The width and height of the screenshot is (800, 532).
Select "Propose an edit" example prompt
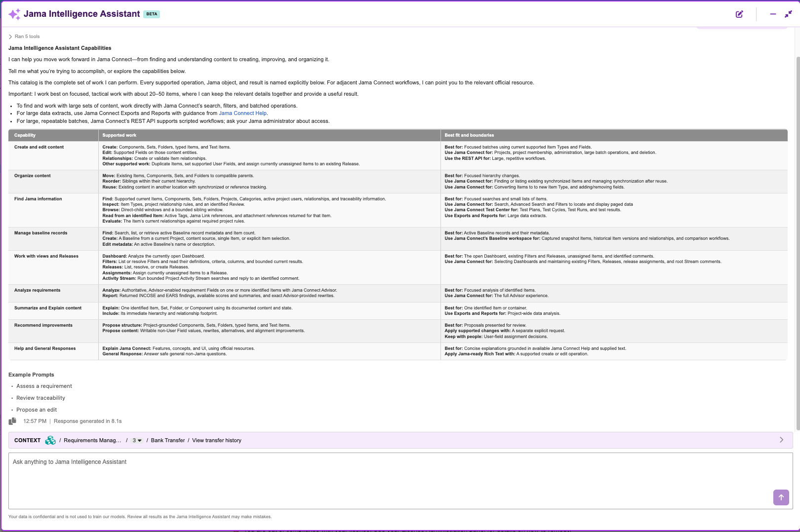pos(37,410)
